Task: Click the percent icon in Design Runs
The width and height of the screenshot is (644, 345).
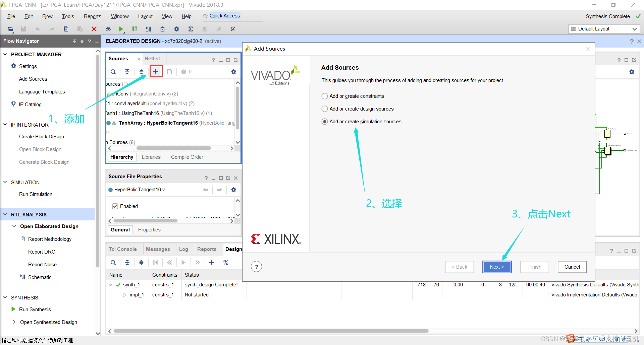Action: coord(226,263)
